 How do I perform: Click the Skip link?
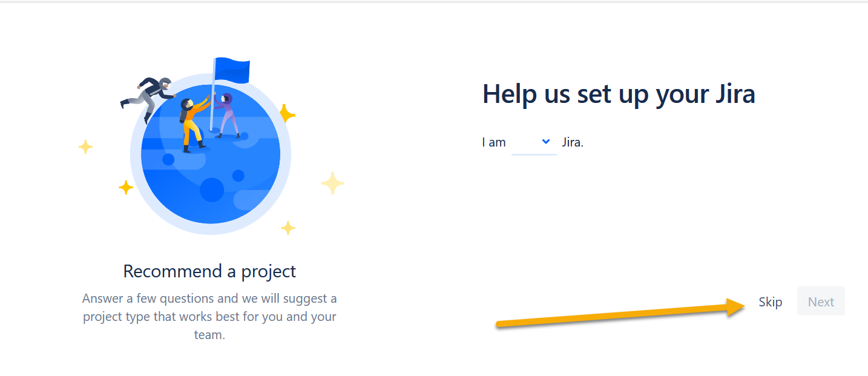(x=770, y=302)
